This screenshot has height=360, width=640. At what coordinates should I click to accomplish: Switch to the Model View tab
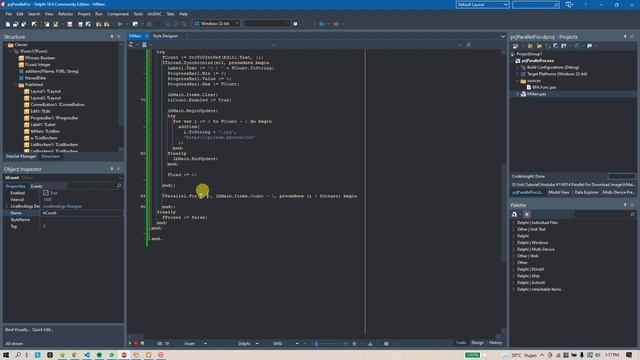click(558, 192)
